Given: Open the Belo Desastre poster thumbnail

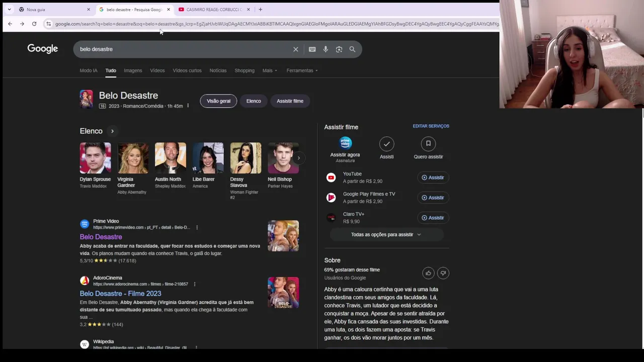Looking at the screenshot, I should (86, 99).
